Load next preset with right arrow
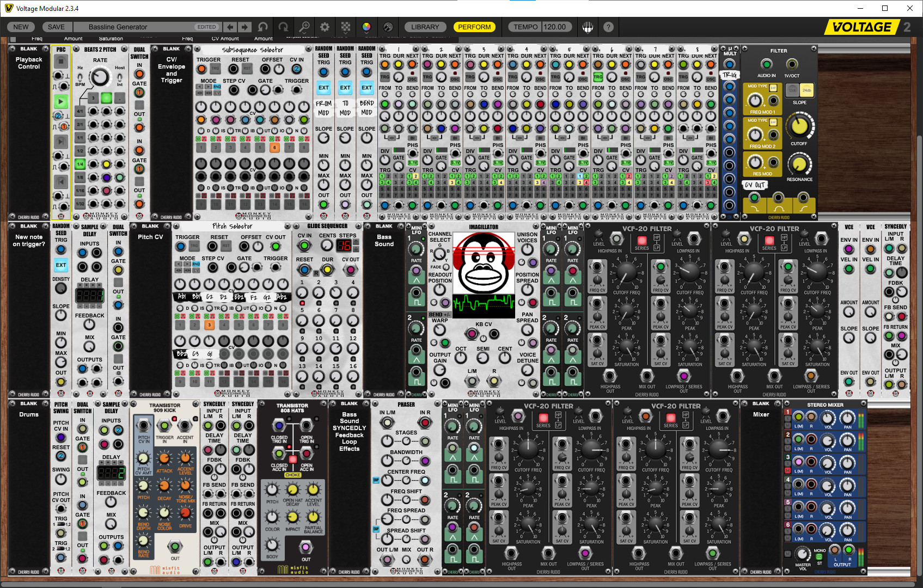Screen dimensions: 923x588 (x=244, y=27)
